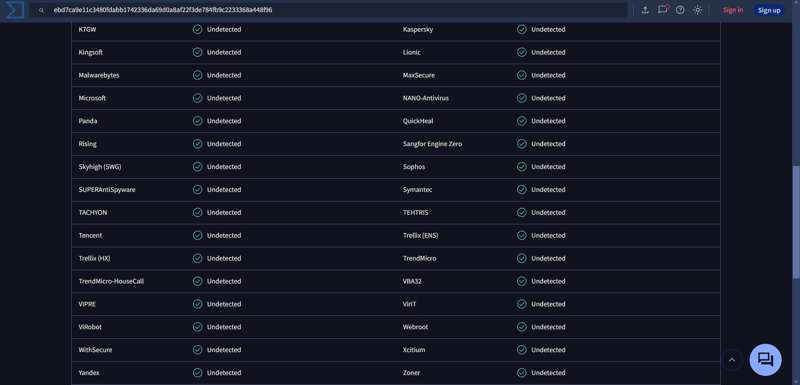Viewport: 800px width, 385px height.
Task: Click the check icon in K7GW row
Action: [x=197, y=30]
